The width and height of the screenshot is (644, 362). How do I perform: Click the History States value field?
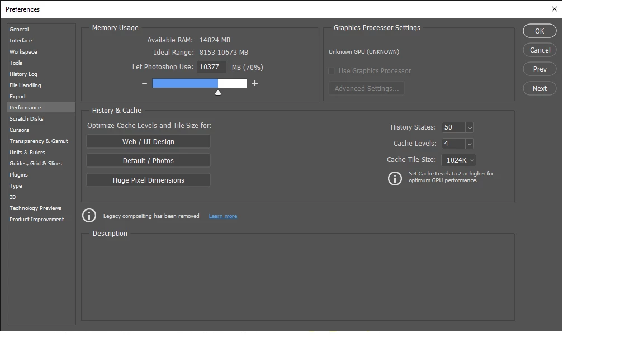coord(453,127)
